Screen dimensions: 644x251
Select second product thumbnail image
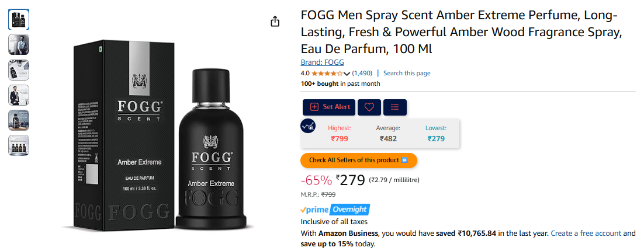(19, 44)
